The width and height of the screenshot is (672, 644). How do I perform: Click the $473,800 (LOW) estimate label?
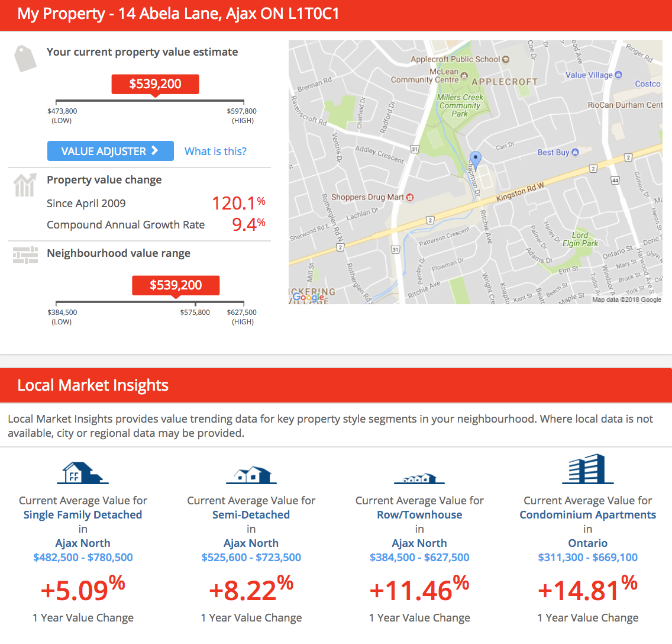62,116
